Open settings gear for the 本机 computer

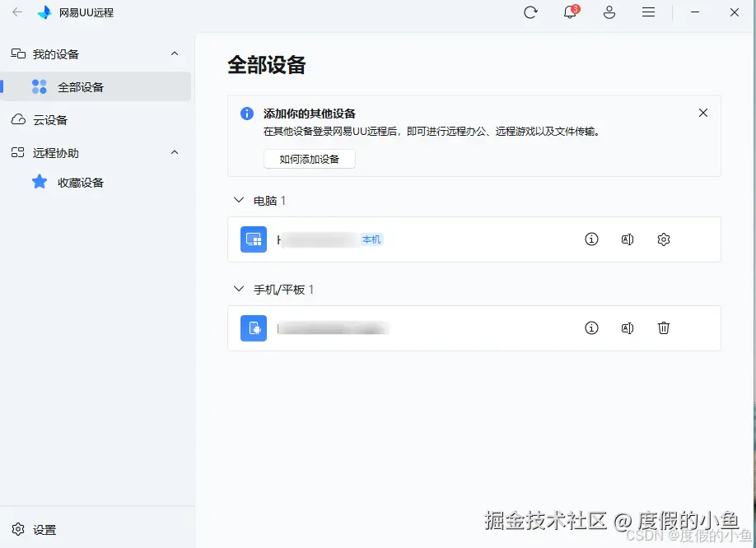663,239
